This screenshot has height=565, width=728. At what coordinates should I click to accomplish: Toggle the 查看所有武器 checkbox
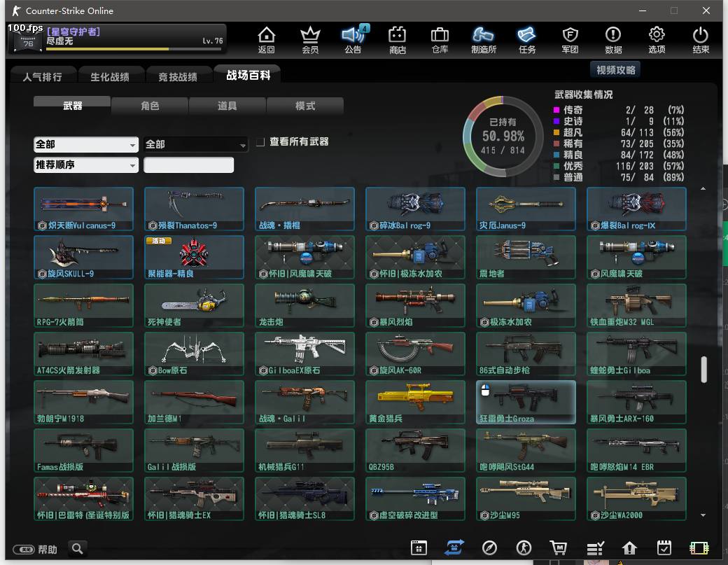tap(261, 141)
